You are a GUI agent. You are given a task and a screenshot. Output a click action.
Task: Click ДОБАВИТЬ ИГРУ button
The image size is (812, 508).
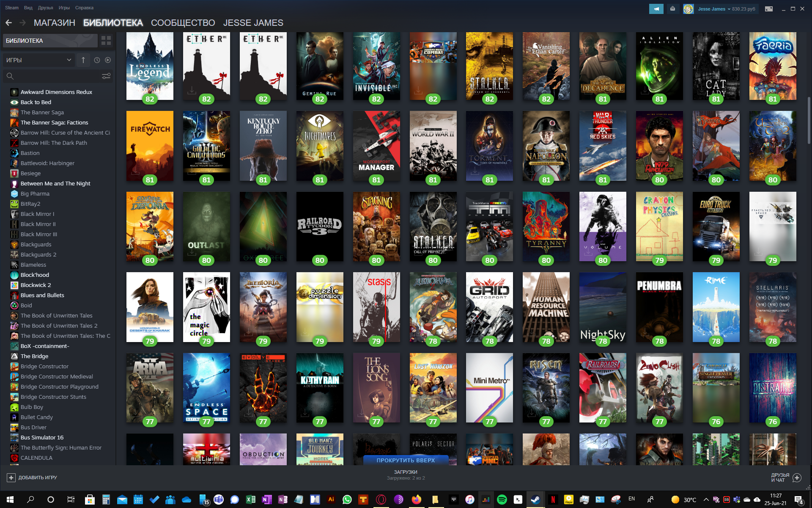tap(32, 478)
